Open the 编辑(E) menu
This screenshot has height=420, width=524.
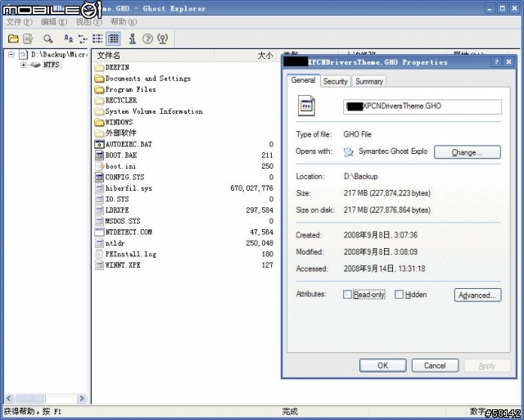click(x=54, y=22)
